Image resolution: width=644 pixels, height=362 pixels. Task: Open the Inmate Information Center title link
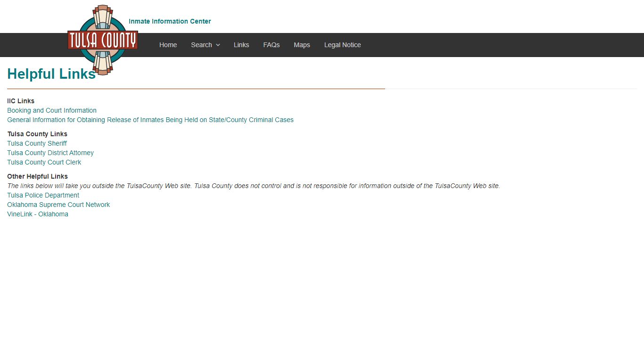click(x=170, y=21)
